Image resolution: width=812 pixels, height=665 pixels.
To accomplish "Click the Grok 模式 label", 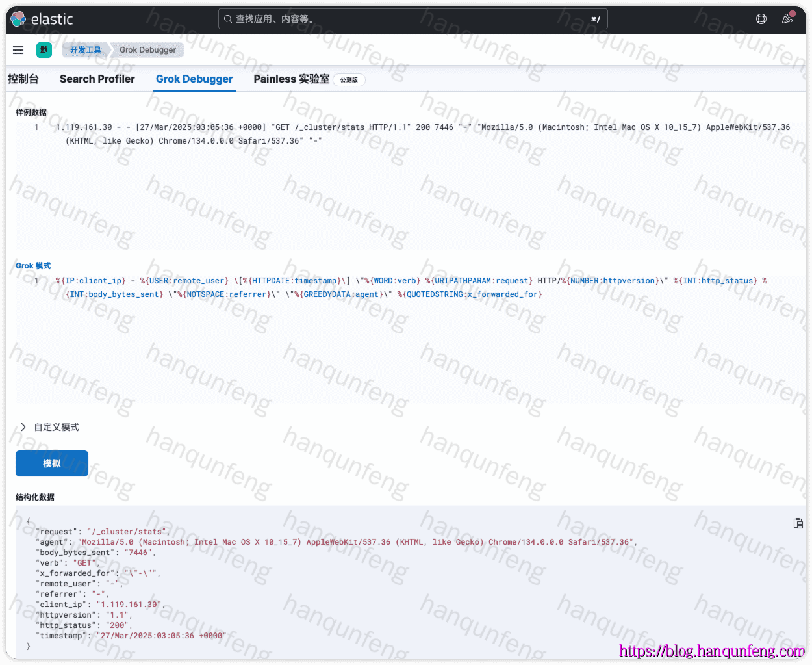I will (x=33, y=266).
